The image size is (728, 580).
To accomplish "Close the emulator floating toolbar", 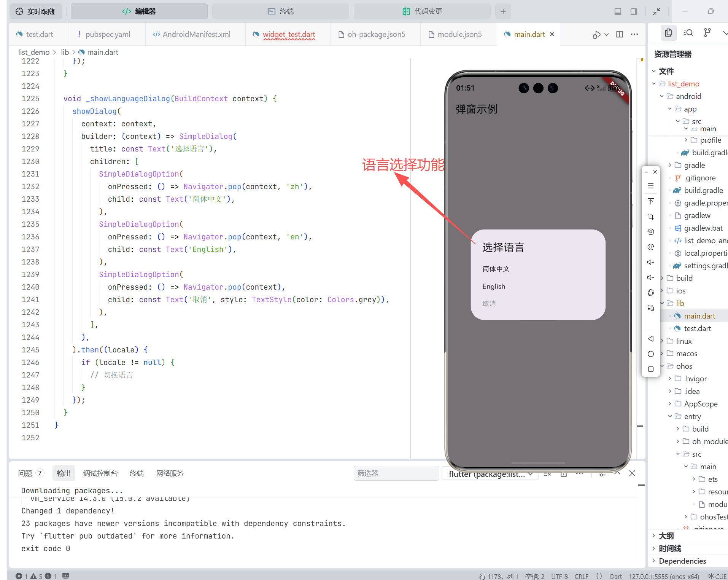I will pos(655,172).
